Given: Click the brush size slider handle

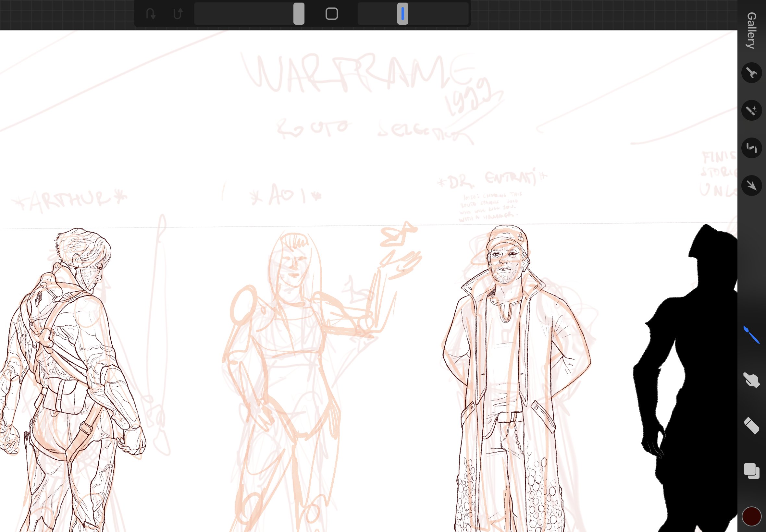Looking at the screenshot, I should click(299, 14).
